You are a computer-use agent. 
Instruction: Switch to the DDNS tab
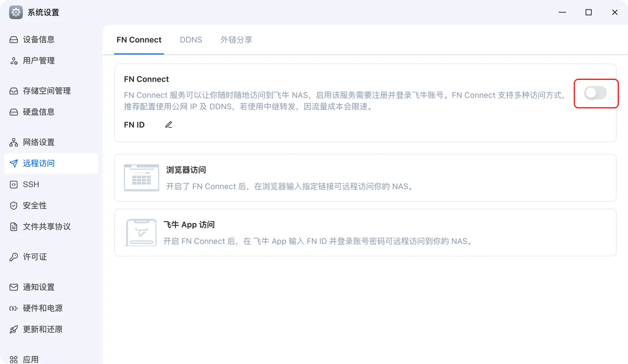[x=191, y=39]
